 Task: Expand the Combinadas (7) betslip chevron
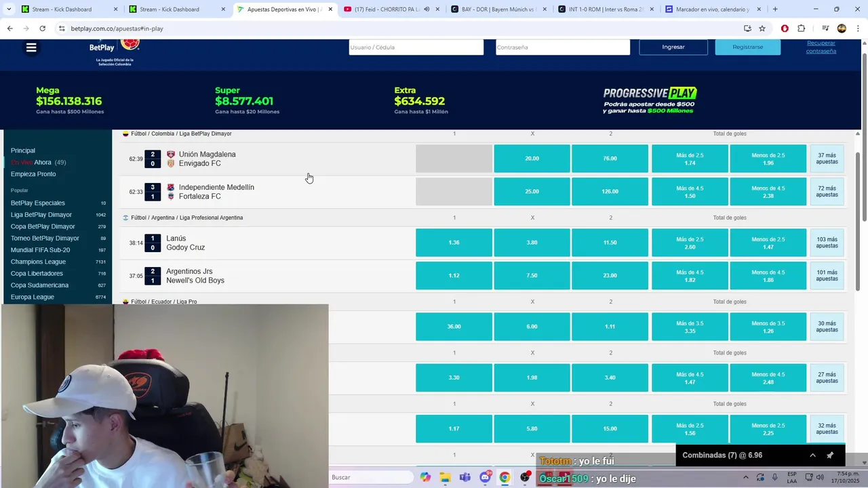pos(812,455)
